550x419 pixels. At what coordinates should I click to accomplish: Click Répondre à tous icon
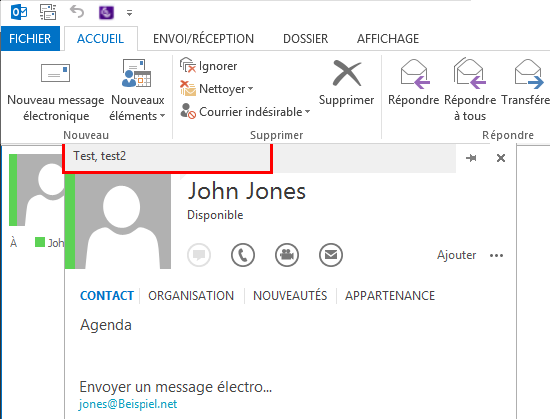470,73
